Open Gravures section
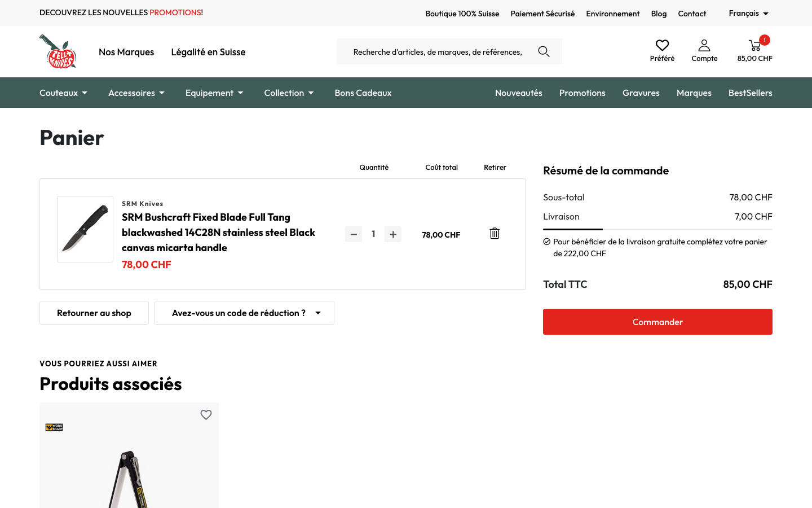 641,93
